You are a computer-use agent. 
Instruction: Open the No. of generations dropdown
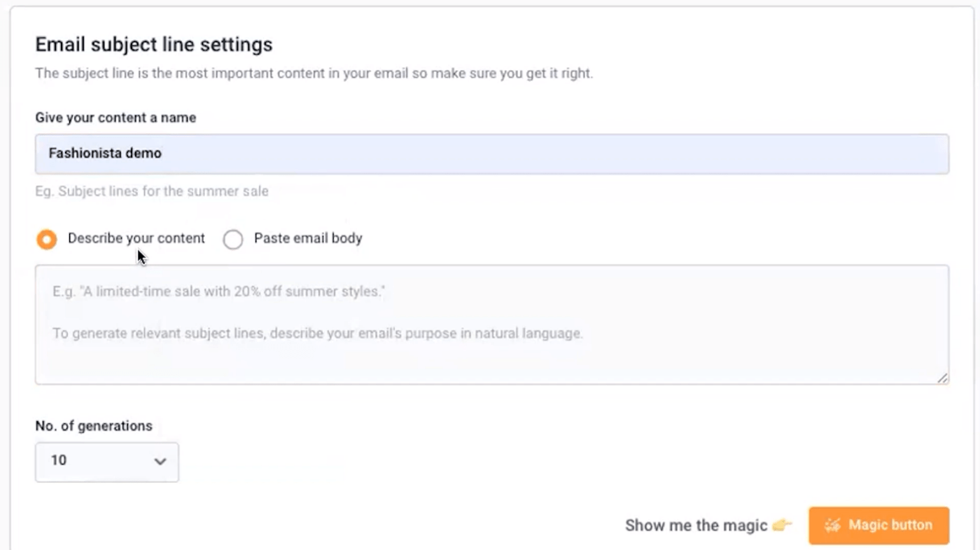click(107, 462)
